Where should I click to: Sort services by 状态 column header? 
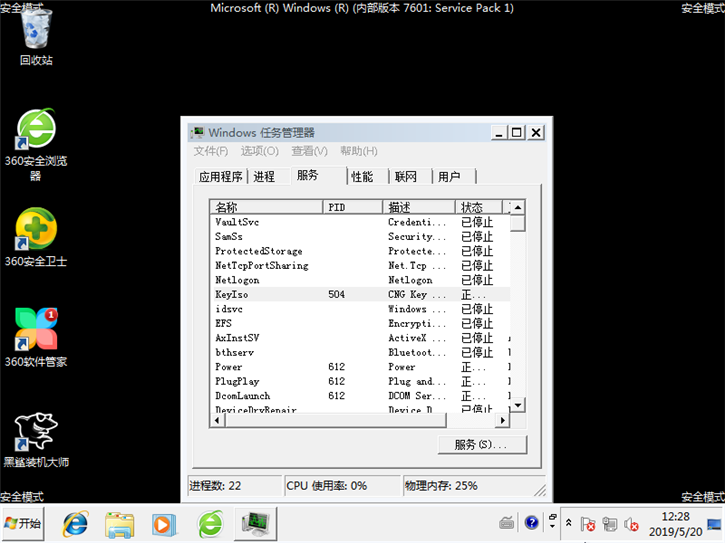479,207
